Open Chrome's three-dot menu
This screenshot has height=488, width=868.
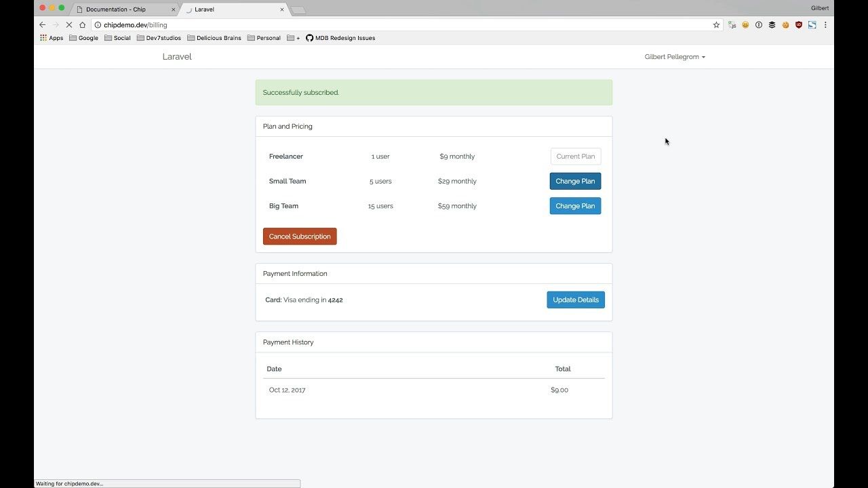coord(825,24)
